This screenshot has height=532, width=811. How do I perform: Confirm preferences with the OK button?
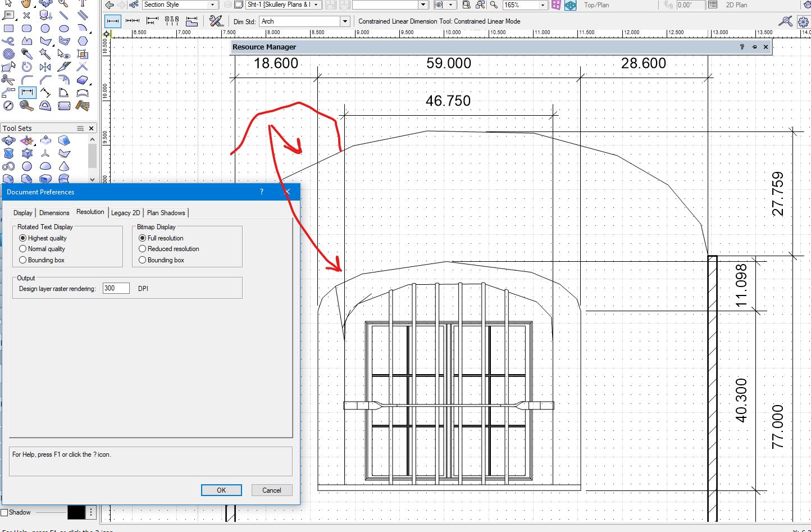pyautogui.click(x=221, y=490)
